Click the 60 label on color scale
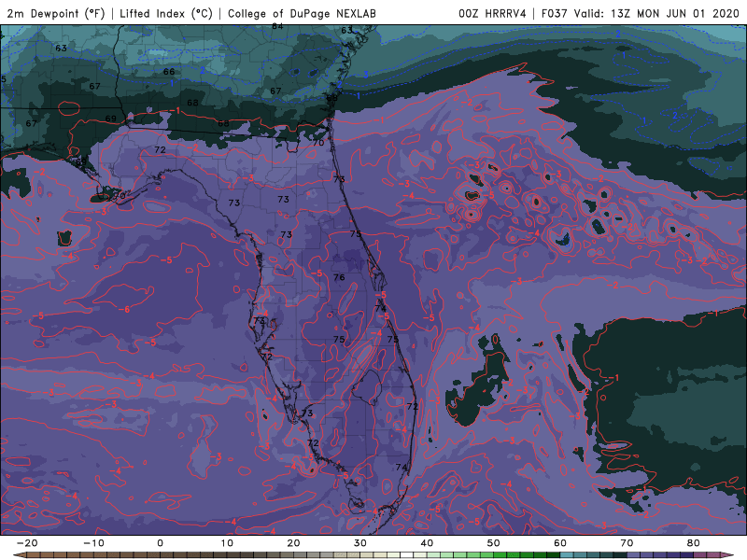 [x=560, y=543]
